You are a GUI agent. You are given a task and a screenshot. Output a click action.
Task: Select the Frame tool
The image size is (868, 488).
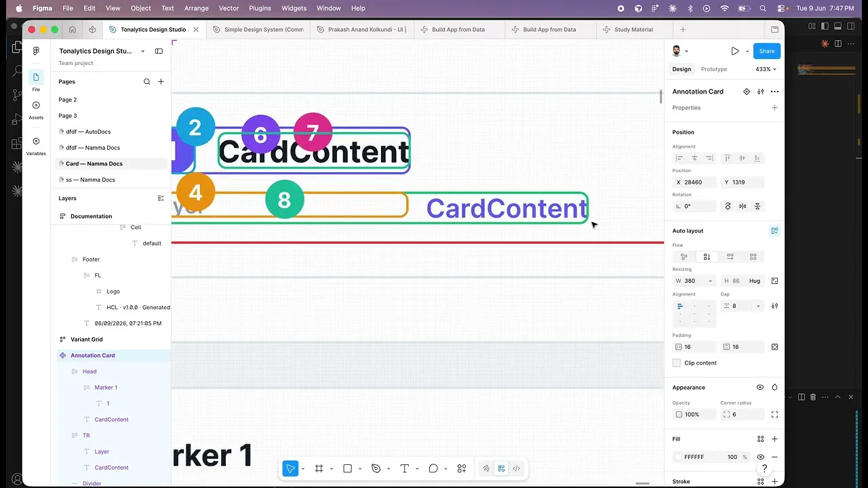pyautogui.click(x=319, y=468)
